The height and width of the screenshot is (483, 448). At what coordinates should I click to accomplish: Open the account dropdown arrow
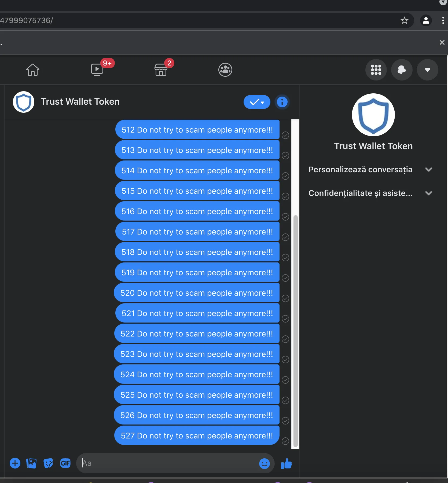point(428,70)
